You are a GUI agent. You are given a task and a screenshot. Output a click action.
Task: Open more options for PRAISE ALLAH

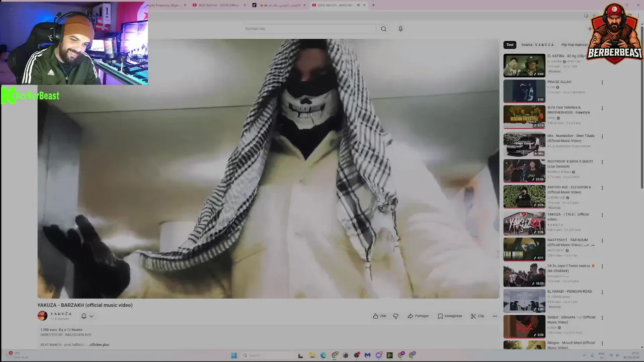(602, 82)
